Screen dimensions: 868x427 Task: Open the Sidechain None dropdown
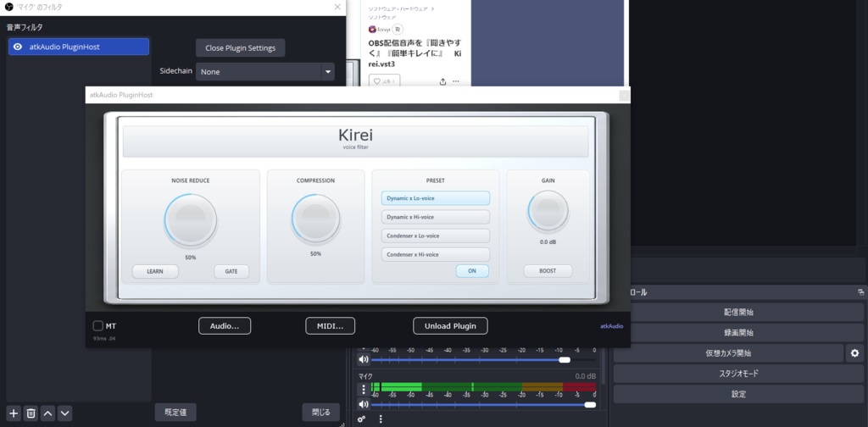tap(265, 72)
